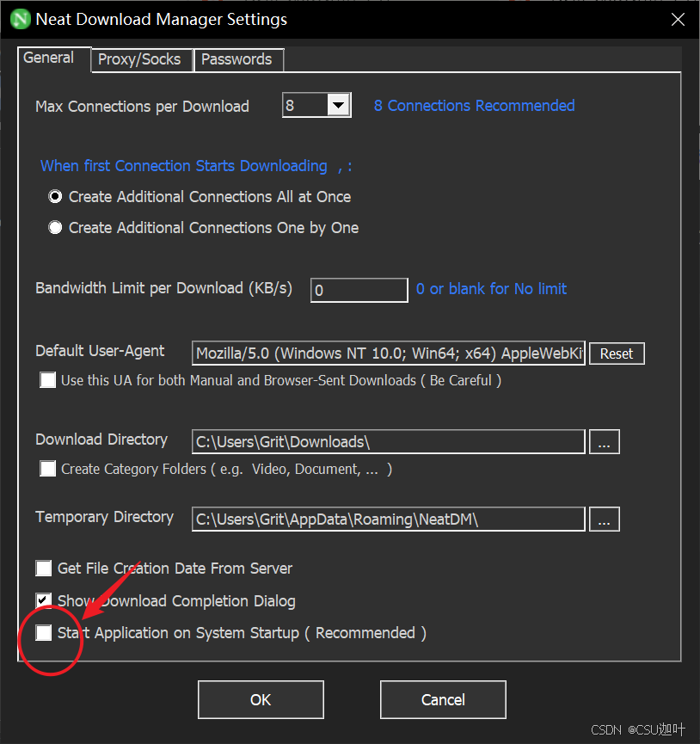Click the Bandwidth Limit input field
The width and height of the screenshot is (700, 744).
(359, 290)
